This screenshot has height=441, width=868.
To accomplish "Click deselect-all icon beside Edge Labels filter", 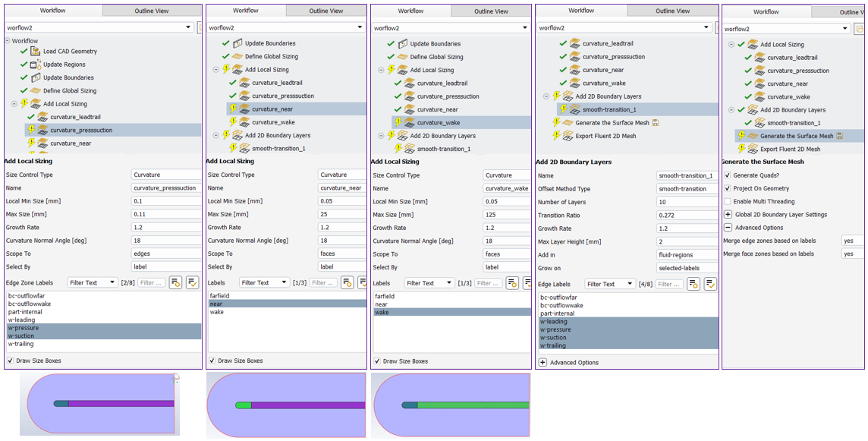I will click(x=710, y=284).
